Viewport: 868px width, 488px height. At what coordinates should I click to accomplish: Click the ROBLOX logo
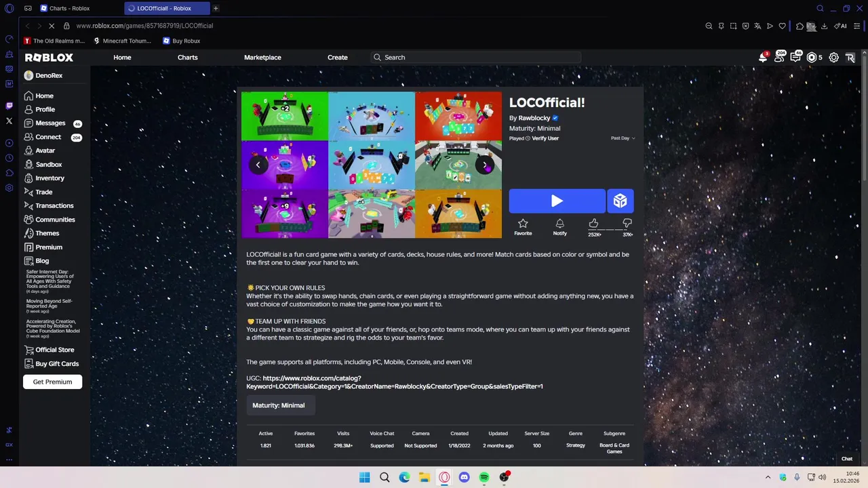pyautogui.click(x=49, y=58)
